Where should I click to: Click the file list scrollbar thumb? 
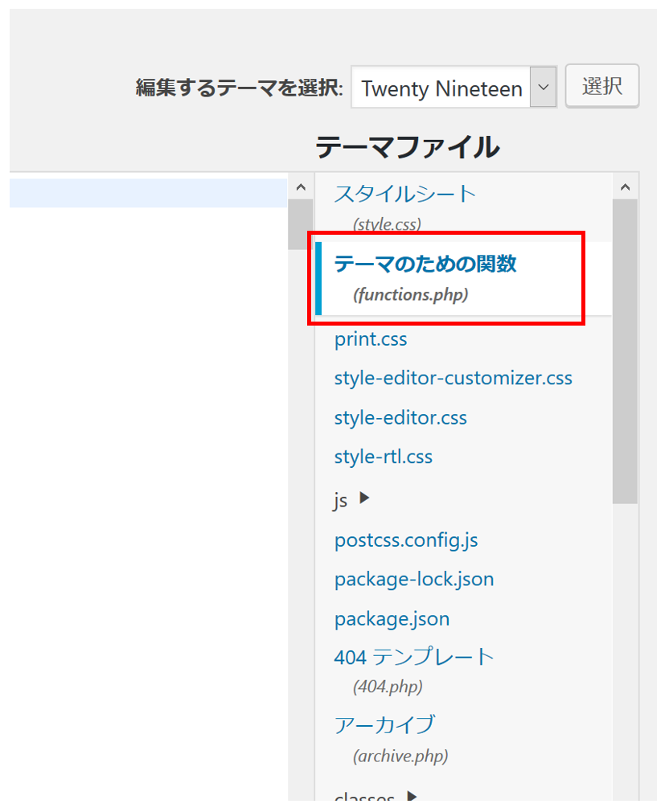(625, 350)
